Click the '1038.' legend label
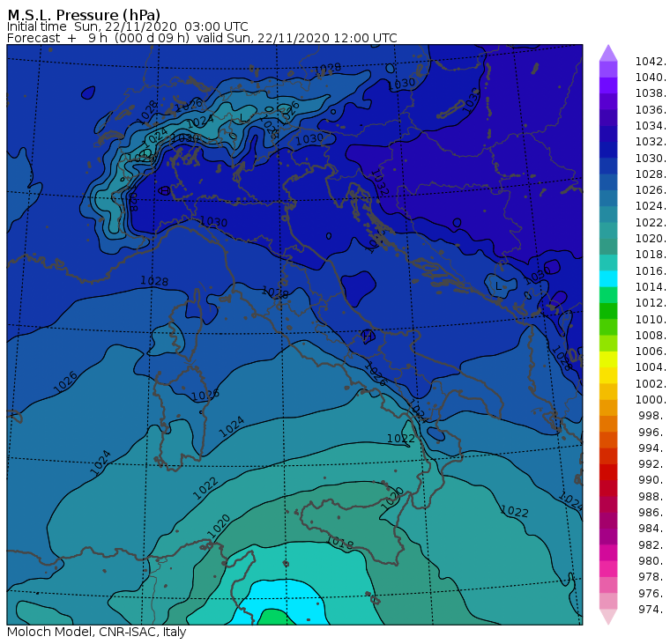Image resolution: width=670 pixels, height=644 pixels. coord(651,93)
